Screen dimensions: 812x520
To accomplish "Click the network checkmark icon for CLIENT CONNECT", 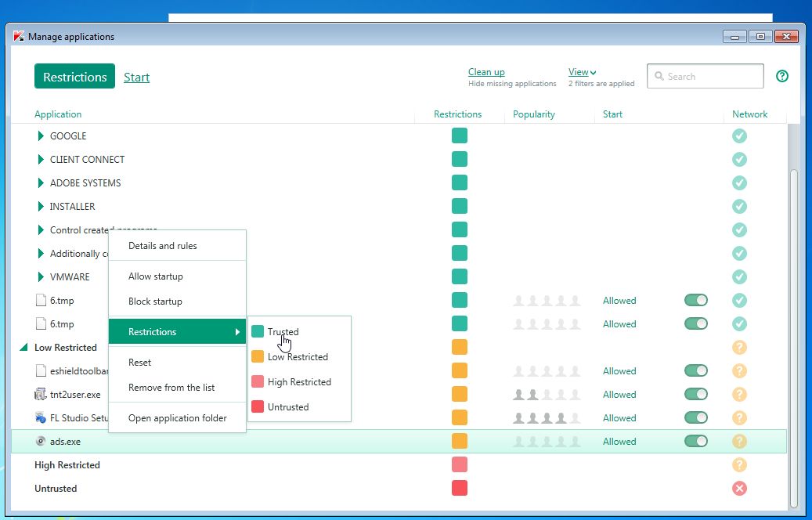I will coord(739,160).
